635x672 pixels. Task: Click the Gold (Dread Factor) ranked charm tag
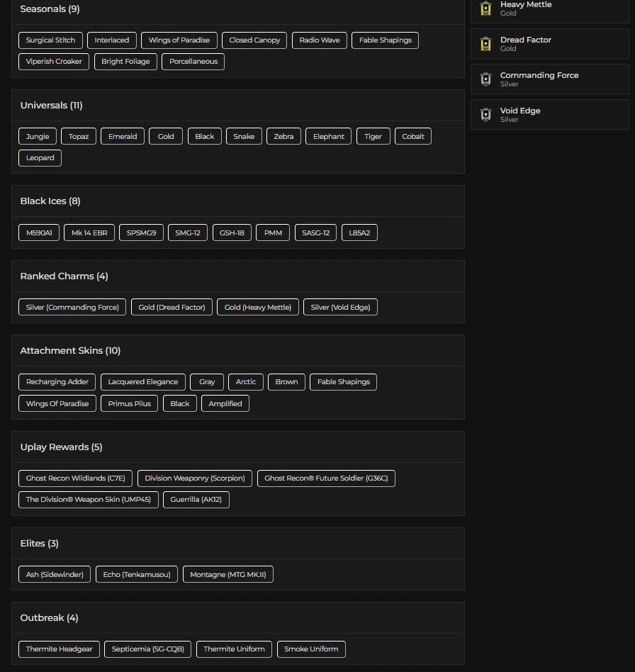[172, 308]
